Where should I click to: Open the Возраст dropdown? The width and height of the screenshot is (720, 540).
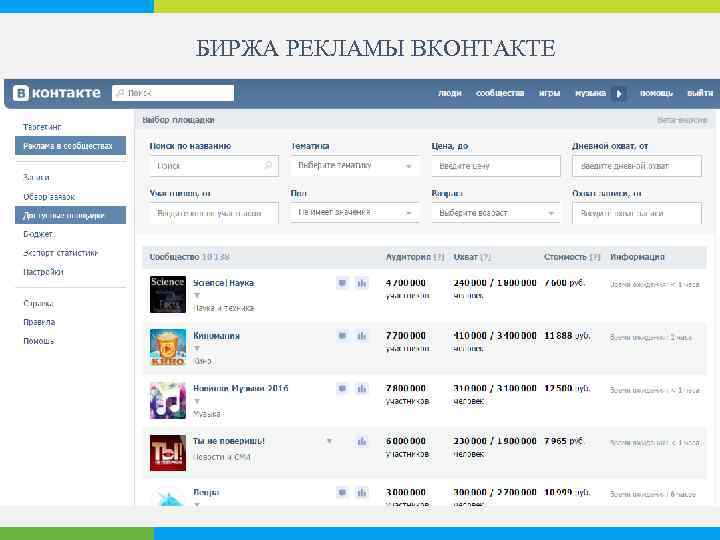coord(495,213)
